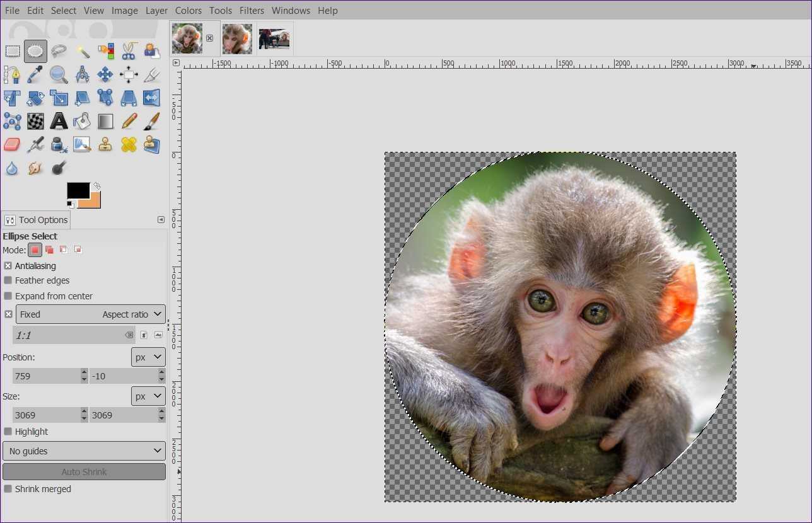Disable the Antialiasing checkbox
Viewport: 812px width, 523px height.
coord(8,266)
